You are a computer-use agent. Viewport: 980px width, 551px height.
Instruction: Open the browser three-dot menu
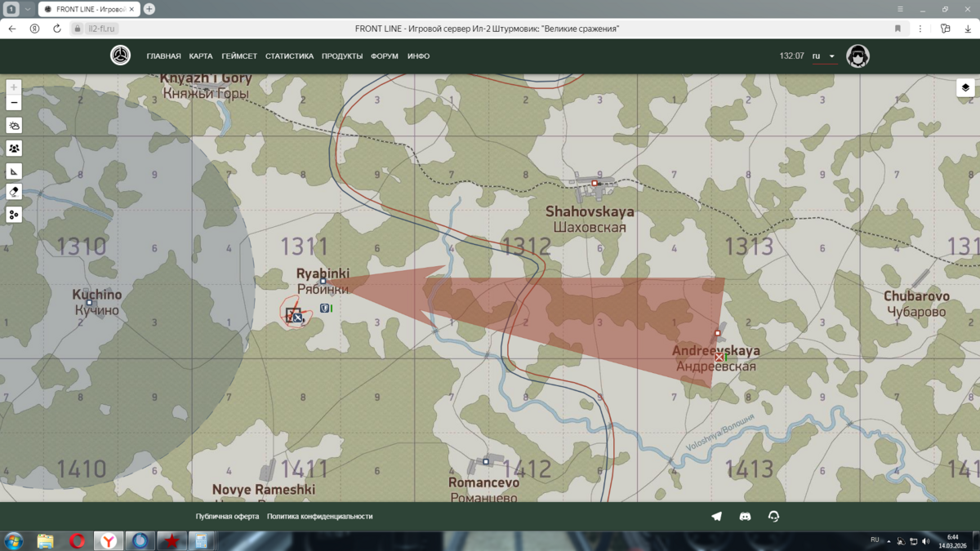(920, 29)
